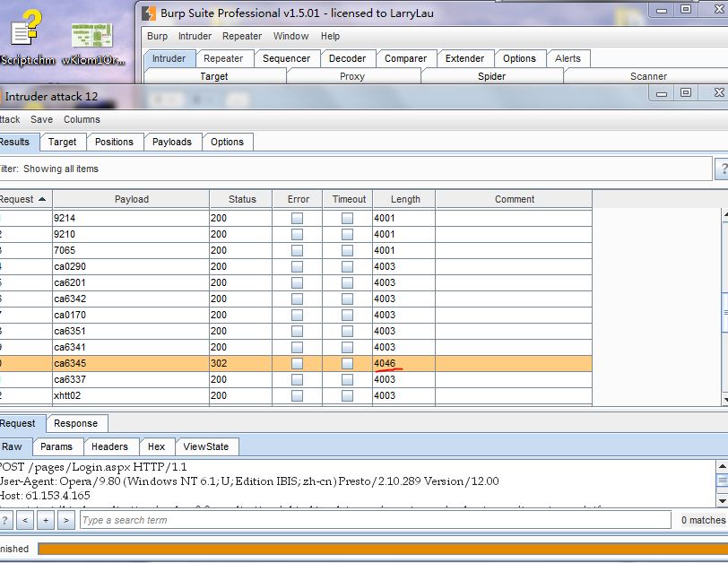Click the search term input field
Screen dimensions: 728x563
click(x=375, y=520)
